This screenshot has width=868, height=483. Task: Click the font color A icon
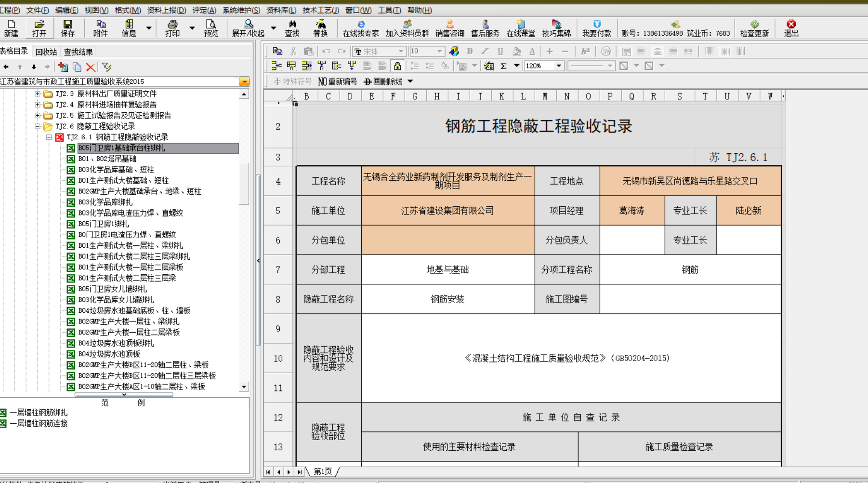pyautogui.click(x=532, y=51)
